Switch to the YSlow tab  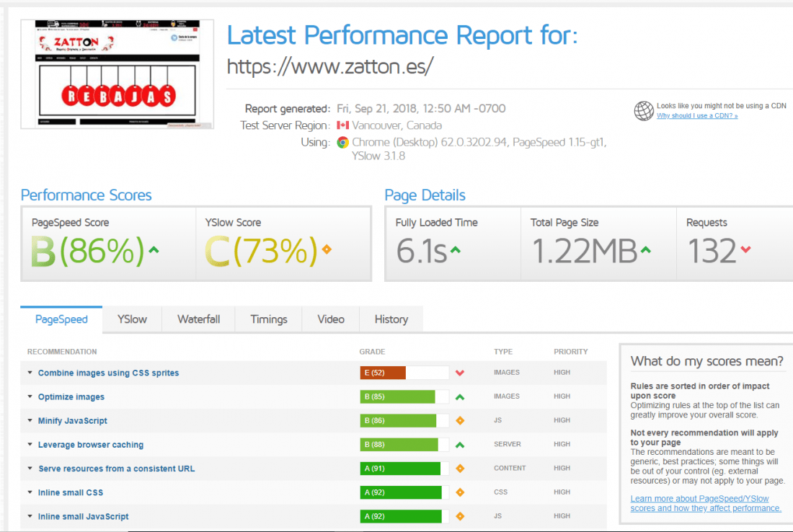coord(132,319)
